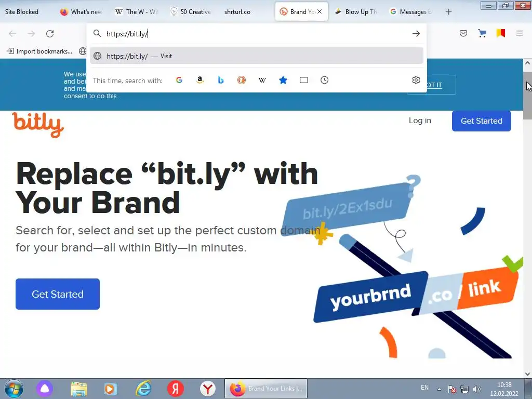Search in open Tabs icon
Screen dimensions: 532x399
tap(303, 80)
